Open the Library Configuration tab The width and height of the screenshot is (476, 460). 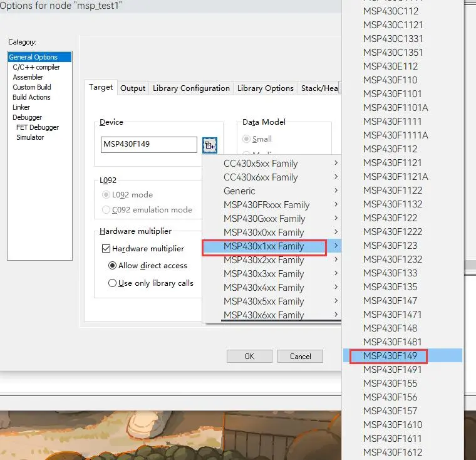click(191, 88)
